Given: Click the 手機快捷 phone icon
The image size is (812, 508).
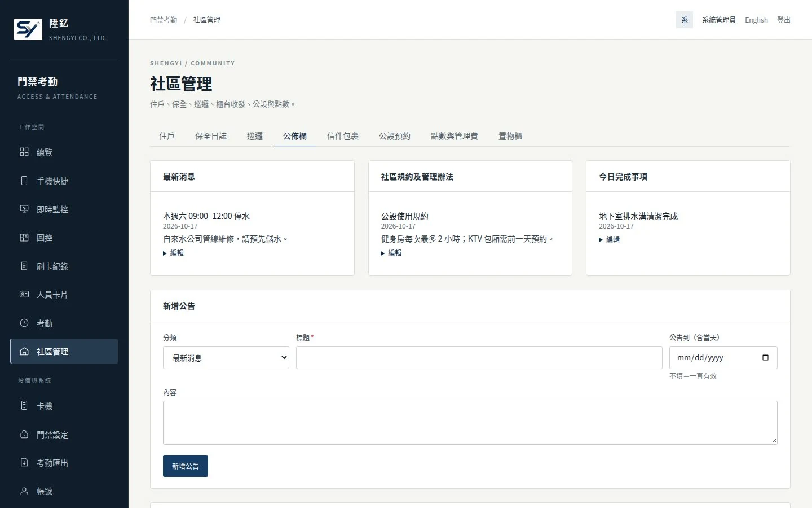Looking at the screenshot, I should [x=24, y=181].
